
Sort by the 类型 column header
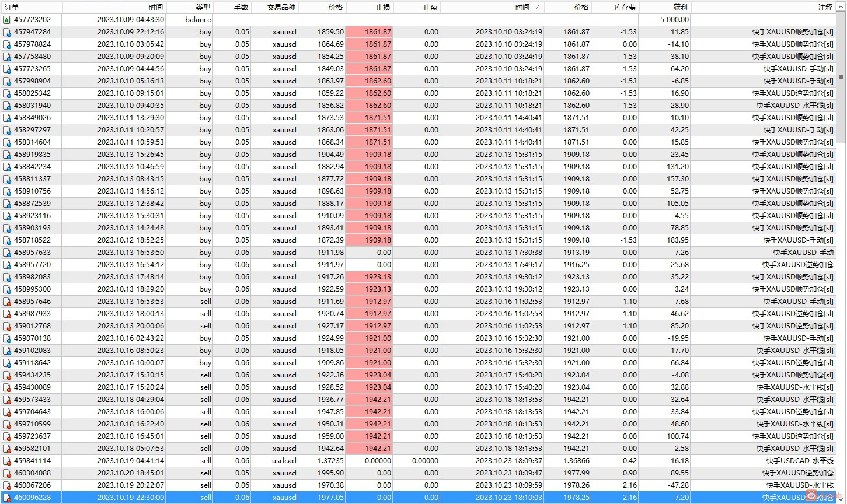[190, 7]
